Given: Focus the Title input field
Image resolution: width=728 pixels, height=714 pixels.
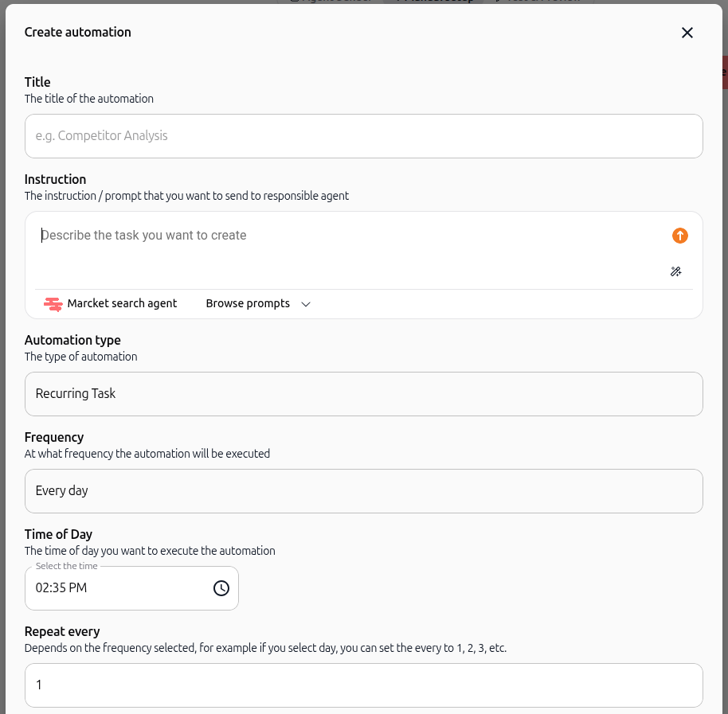Looking at the screenshot, I should point(363,136).
